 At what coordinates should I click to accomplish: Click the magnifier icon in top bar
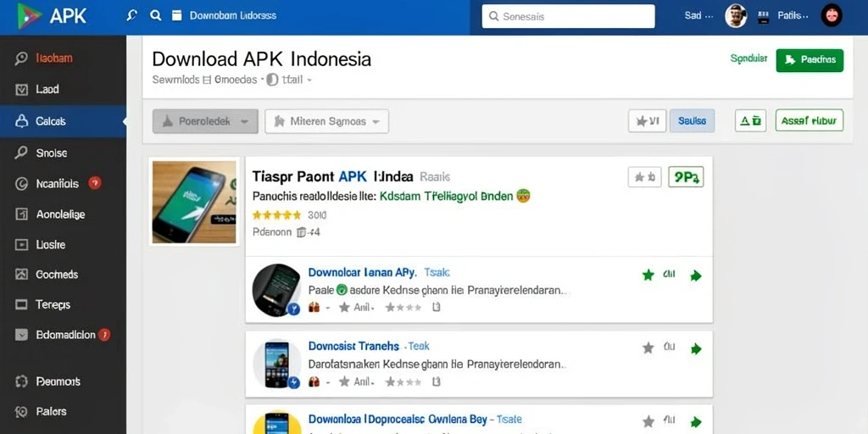point(156,15)
